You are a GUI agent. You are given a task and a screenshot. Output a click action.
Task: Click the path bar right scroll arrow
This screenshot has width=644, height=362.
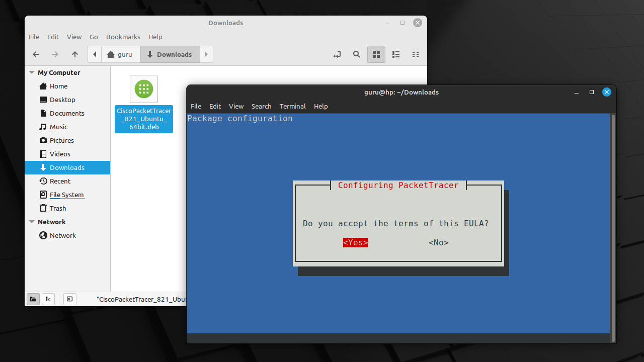pyautogui.click(x=206, y=54)
